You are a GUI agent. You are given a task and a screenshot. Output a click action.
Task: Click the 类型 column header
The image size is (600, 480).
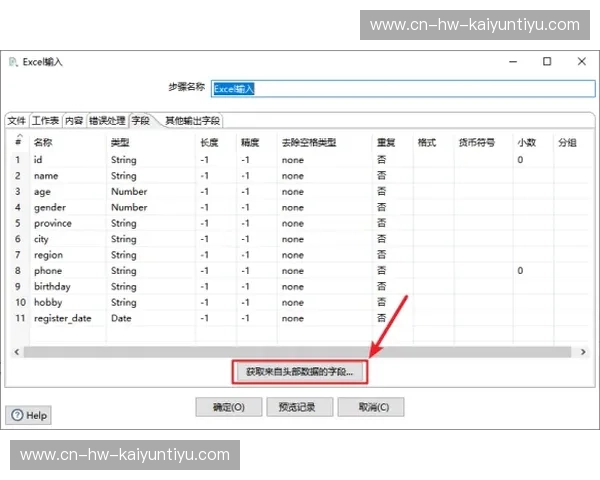pos(120,143)
